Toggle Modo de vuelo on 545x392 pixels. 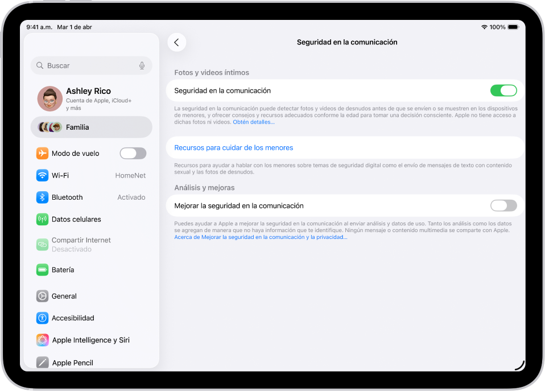133,153
